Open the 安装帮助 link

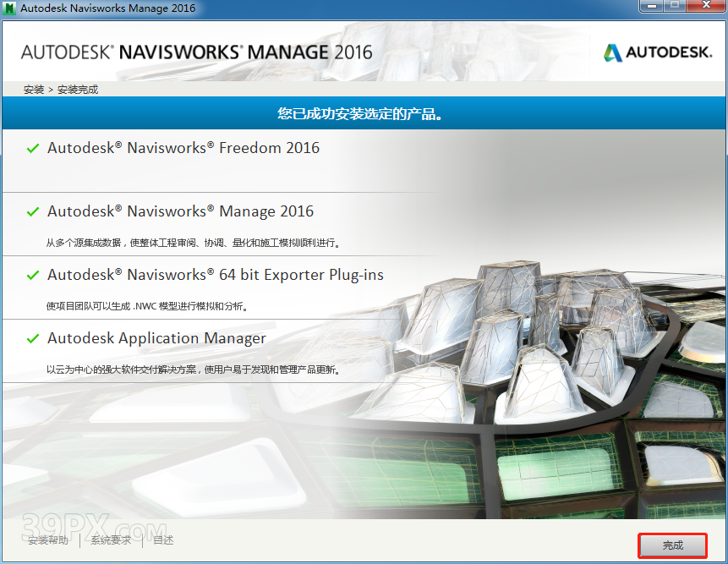[x=48, y=540]
